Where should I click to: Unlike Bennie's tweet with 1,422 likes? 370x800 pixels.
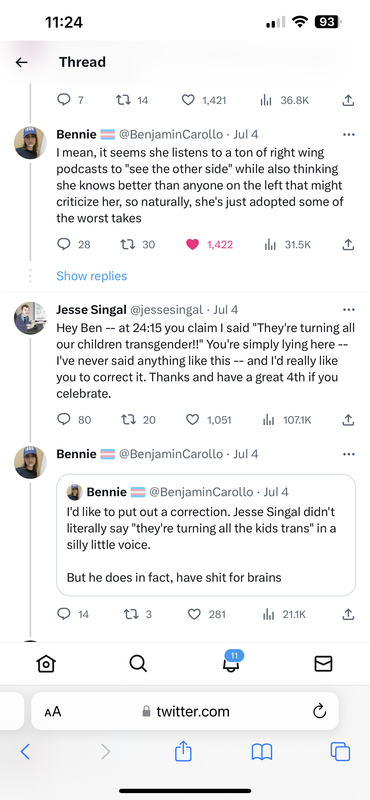pyautogui.click(x=192, y=244)
